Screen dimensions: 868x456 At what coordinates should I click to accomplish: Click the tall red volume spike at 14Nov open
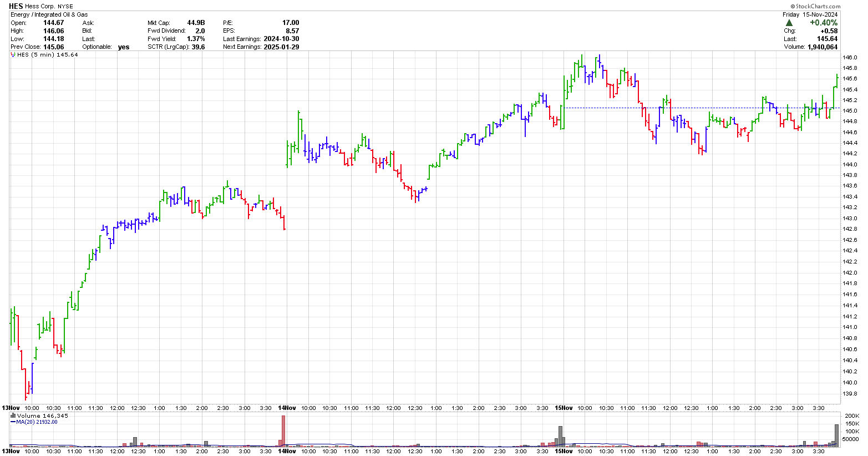283,430
